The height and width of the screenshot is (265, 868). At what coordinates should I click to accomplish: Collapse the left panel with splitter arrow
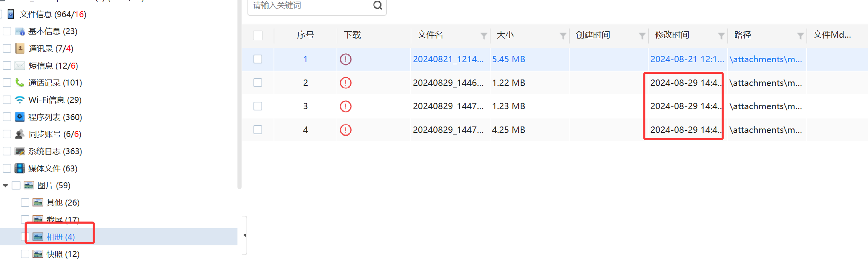(x=245, y=235)
